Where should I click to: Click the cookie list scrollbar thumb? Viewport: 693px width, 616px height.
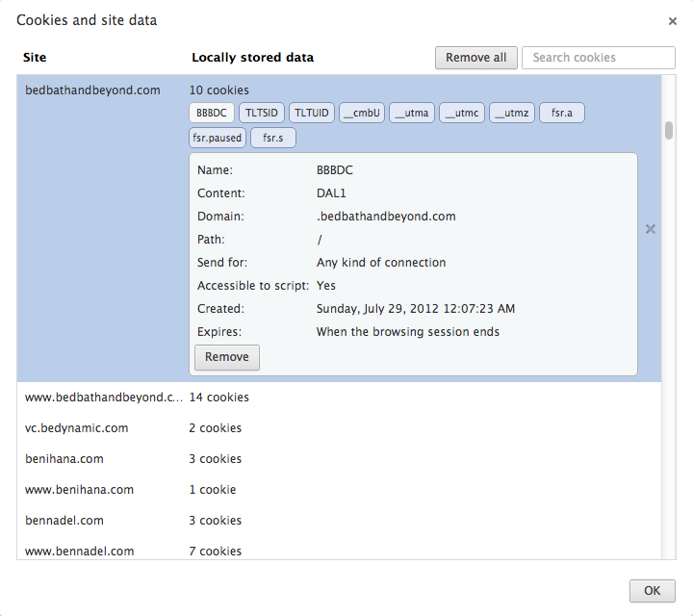(x=669, y=130)
